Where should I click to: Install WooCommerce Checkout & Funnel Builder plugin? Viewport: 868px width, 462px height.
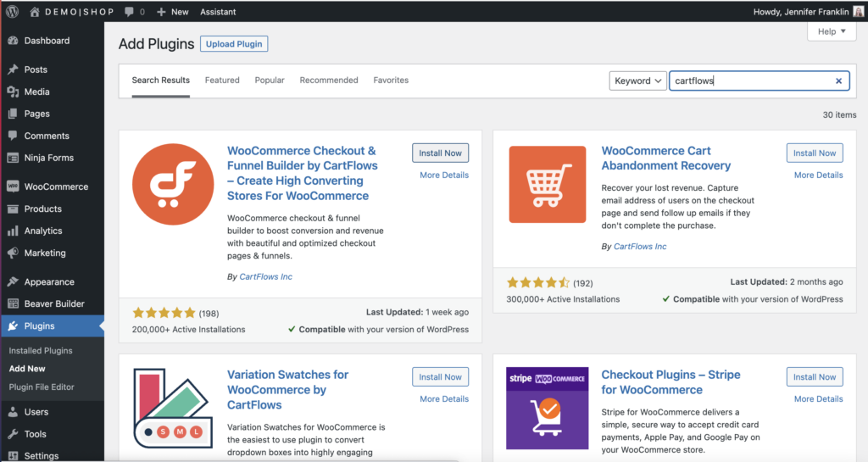pos(440,153)
